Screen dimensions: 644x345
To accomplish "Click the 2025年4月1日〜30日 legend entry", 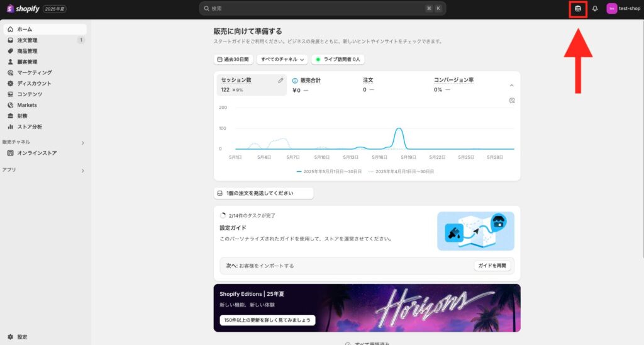I will pos(401,171).
